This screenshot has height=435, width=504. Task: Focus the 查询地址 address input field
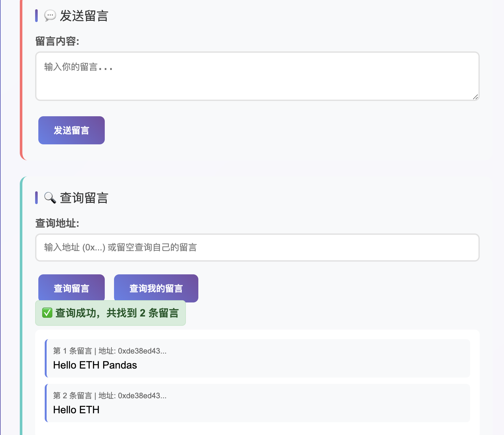[x=257, y=248]
